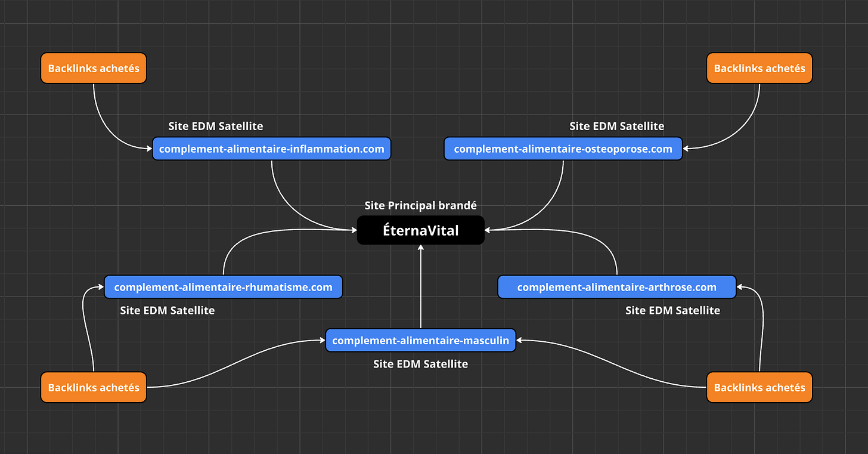This screenshot has width=868, height=454.
Task: Select the complement-alimentaire-masculin node
Action: [x=420, y=340]
